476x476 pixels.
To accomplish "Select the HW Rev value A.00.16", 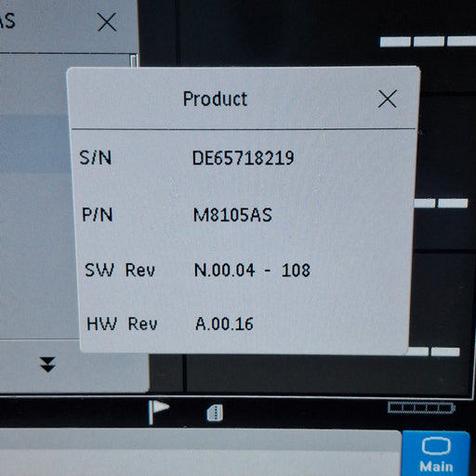I will pyautogui.click(x=224, y=324).
